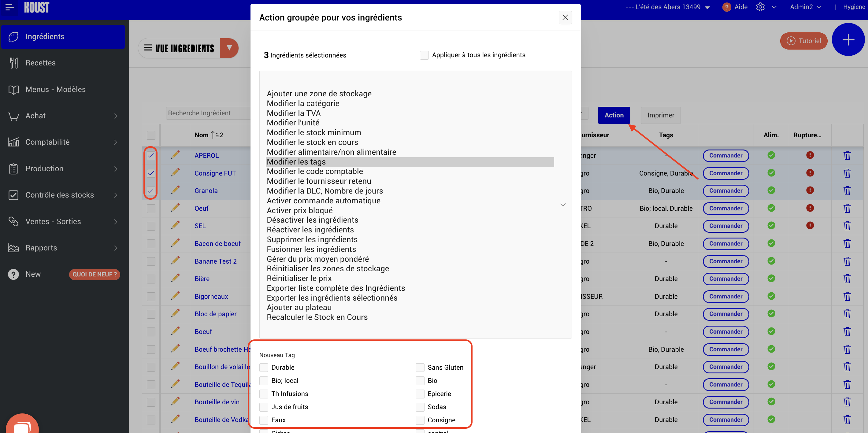
Task: Check the Durable tag checkbox
Action: tap(264, 367)
